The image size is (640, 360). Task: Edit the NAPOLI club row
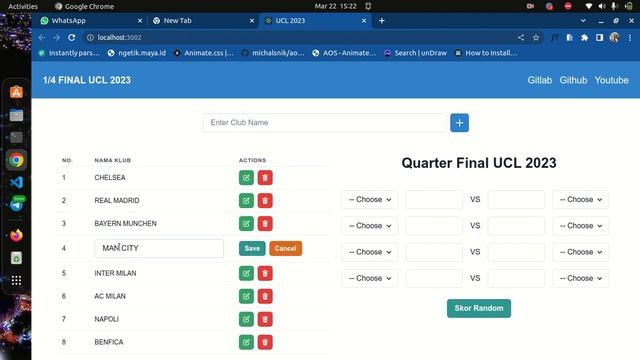[246, 319]
